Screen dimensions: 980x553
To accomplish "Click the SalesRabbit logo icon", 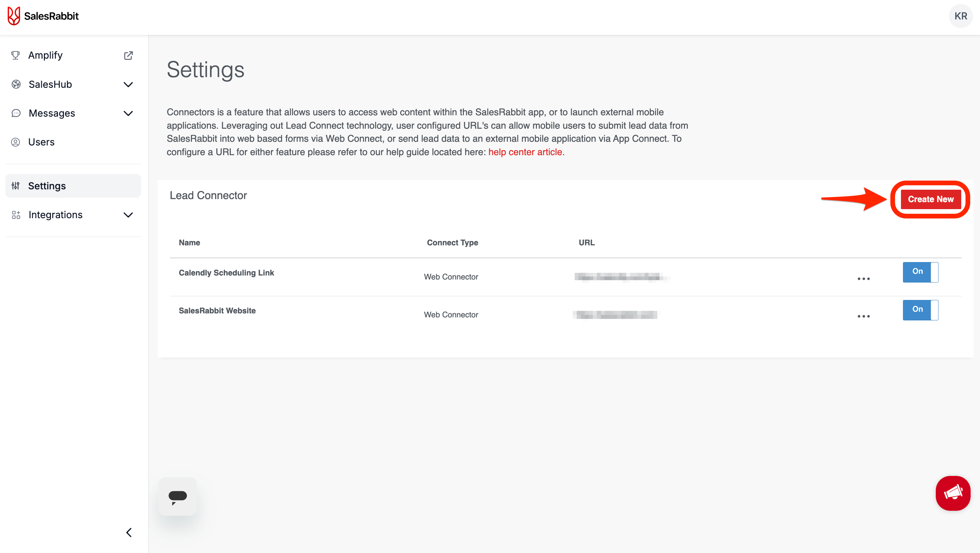I will click(14, 16).
